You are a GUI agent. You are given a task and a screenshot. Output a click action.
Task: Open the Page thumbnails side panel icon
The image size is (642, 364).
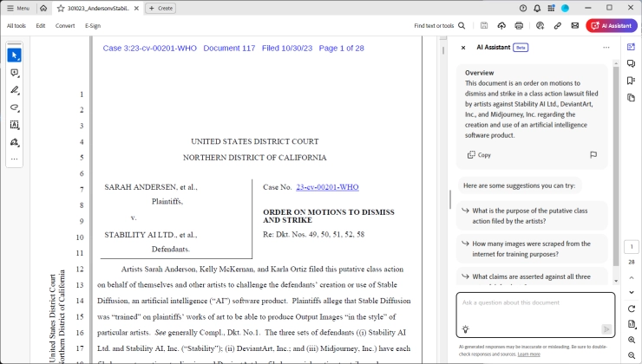pos(631,97)
